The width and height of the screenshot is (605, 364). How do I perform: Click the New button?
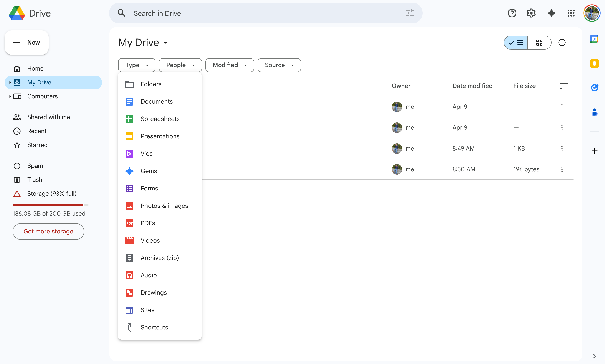tap(26, 42)
